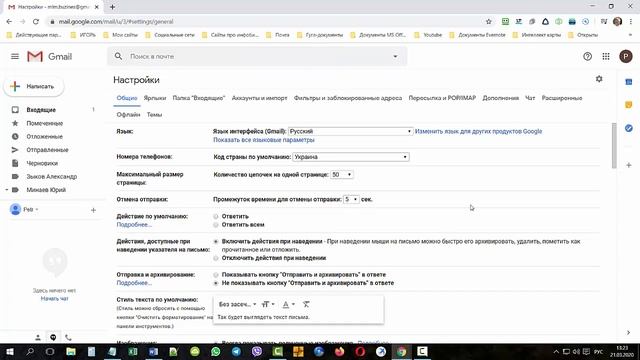Open the phone call icon in chat footer

pyautogui.click(x=68, y=338)
